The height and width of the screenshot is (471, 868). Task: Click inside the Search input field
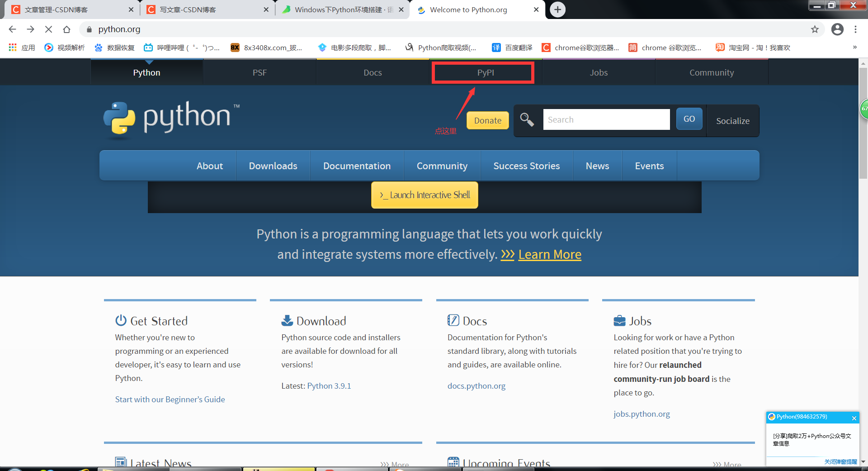click(x=606, y=119)
